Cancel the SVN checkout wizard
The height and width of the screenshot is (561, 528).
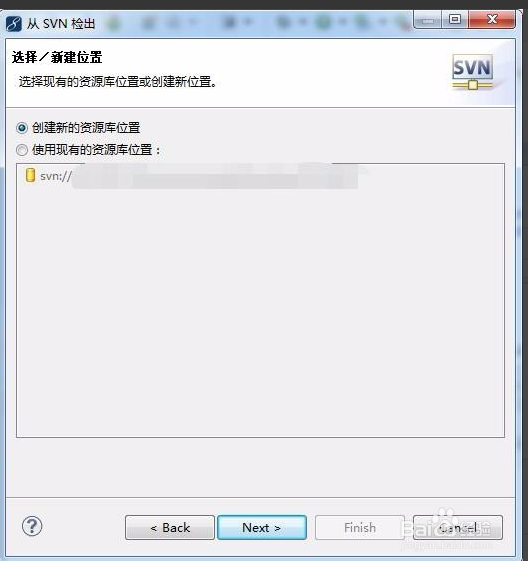coord(458,527)
